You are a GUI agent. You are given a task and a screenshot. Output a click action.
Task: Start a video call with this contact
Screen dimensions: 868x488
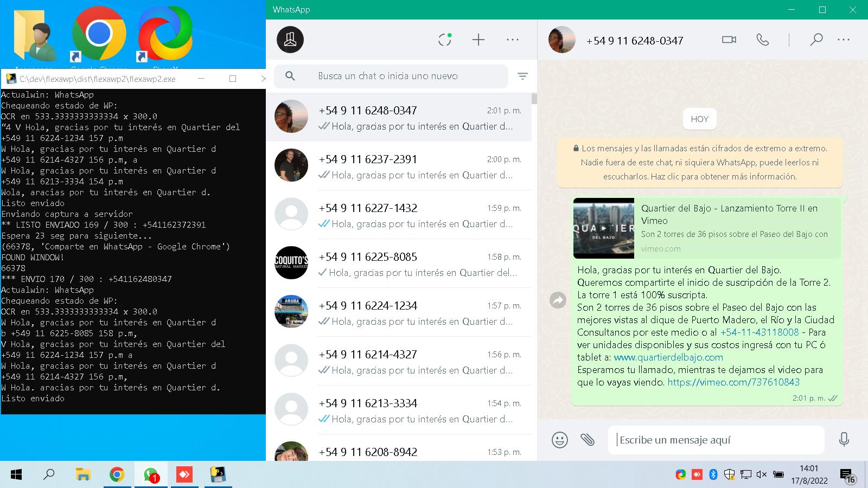coord(729,40)
